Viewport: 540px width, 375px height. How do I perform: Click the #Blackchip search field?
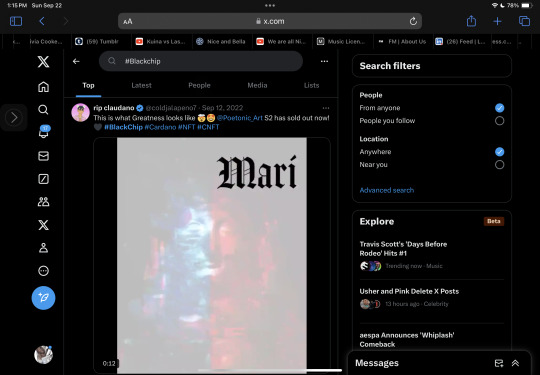[x=201, y=61]
